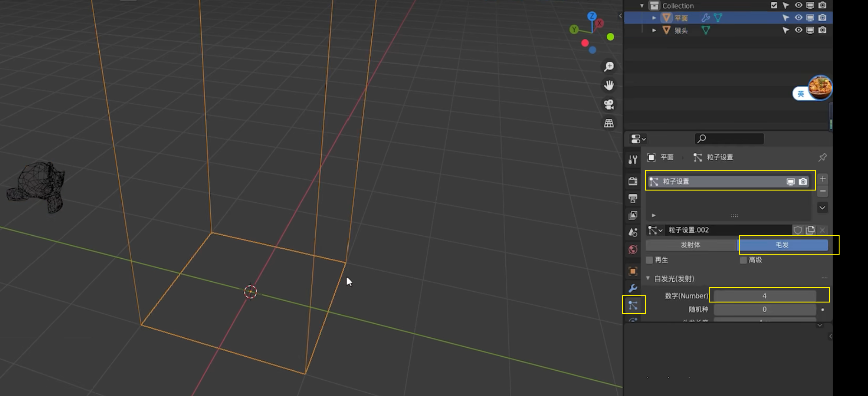Click the drag grip dots of the 自发光(发射) panel

pyautogui.click(x=824, y=278)
